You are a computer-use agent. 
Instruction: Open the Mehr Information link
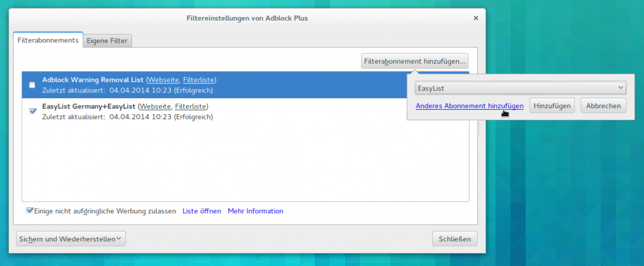pos(256,211)
